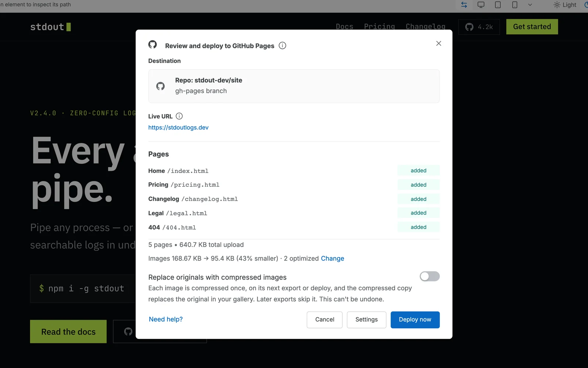Click the Pricing /pricing.html page row
The image size is (588, 368).
(x=294, y=185)
